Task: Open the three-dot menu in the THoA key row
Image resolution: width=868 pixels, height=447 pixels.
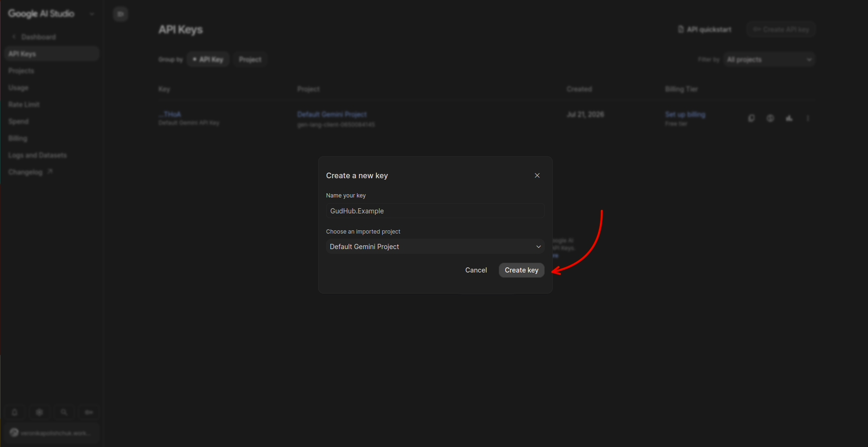Action: coord(808,118)
